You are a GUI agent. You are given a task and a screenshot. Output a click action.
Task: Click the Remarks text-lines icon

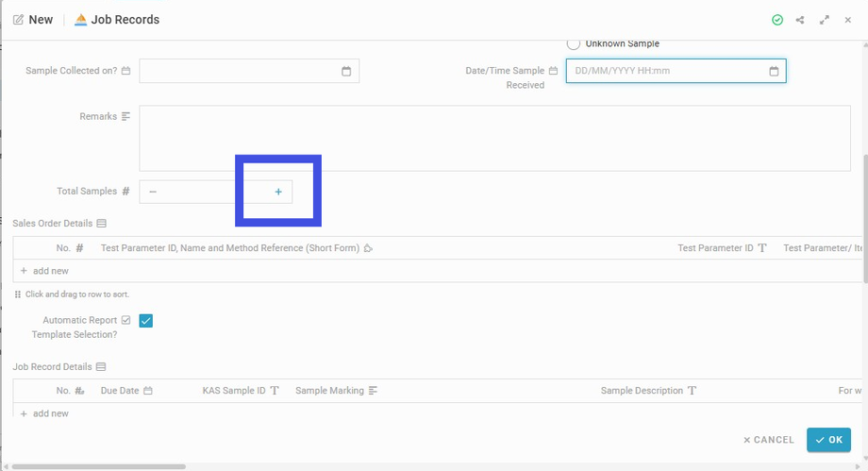click(x=125, y=116)
